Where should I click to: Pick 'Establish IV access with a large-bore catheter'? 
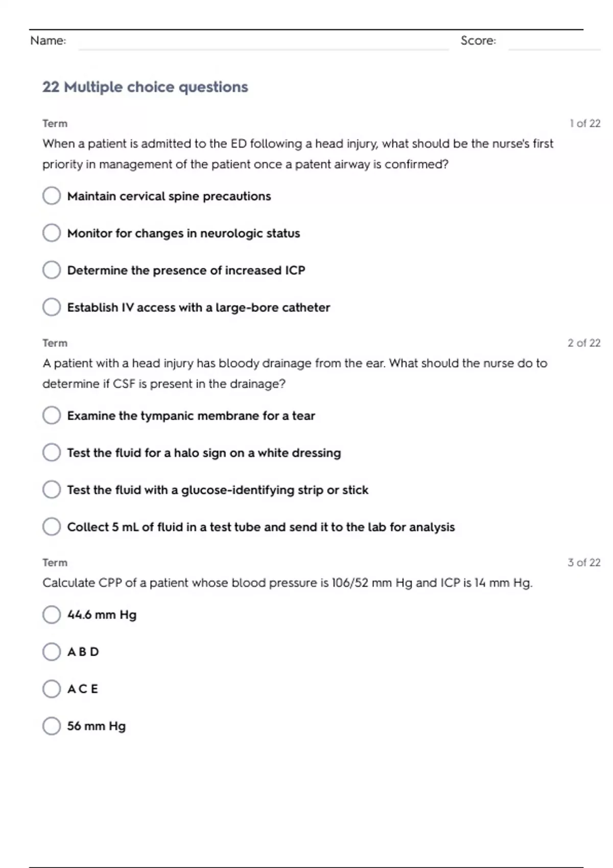coord(52,307)
